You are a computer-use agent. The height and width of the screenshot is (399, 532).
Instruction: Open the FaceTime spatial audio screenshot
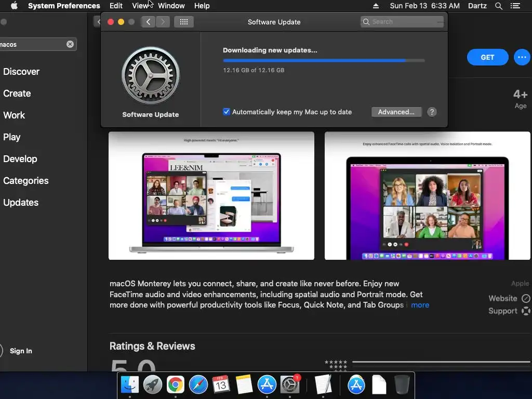tap(428, 196)
